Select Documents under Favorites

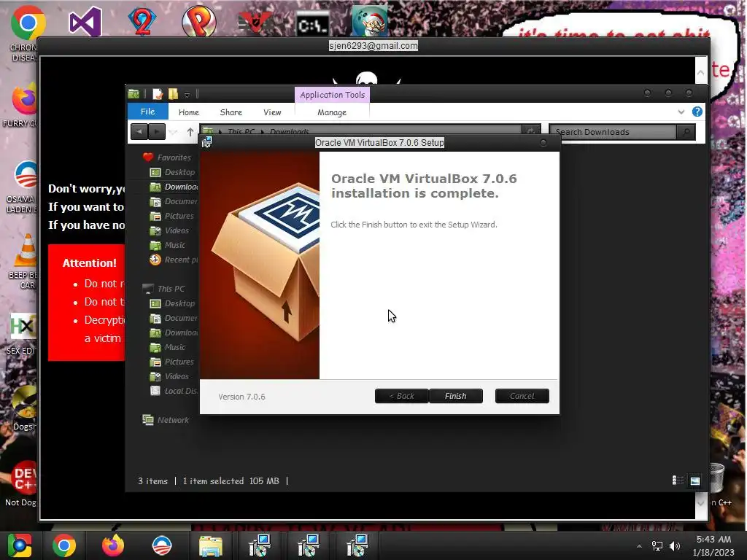tap(174, 201)
